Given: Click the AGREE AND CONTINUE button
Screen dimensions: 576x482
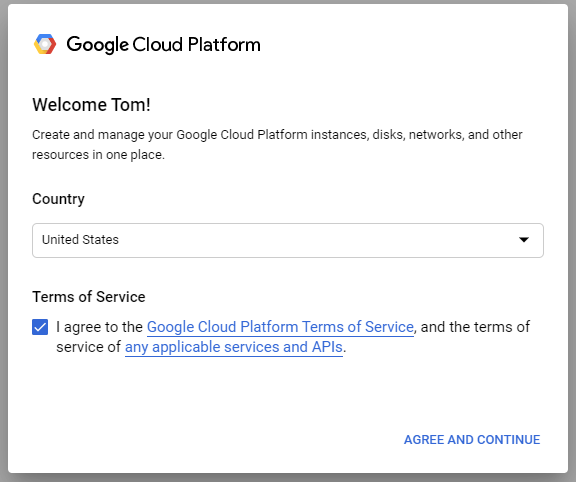Looking at the screenshot, I should (472, 439).
